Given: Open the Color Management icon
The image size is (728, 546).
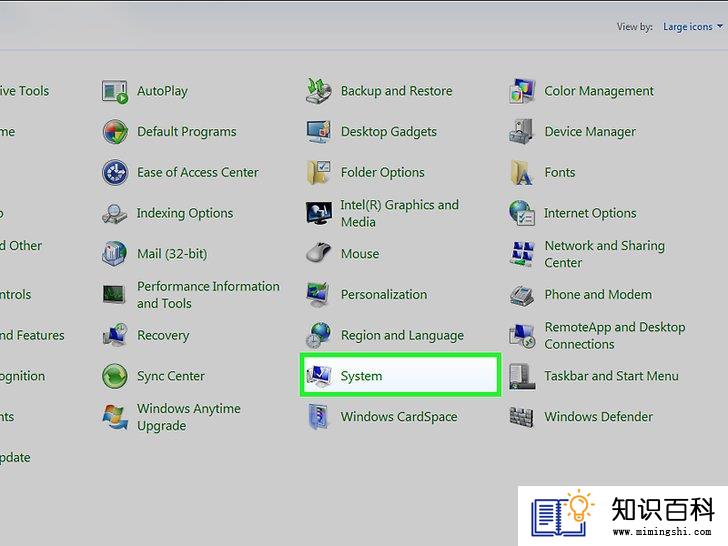Looking at the screenshot, I should point(522,91).
